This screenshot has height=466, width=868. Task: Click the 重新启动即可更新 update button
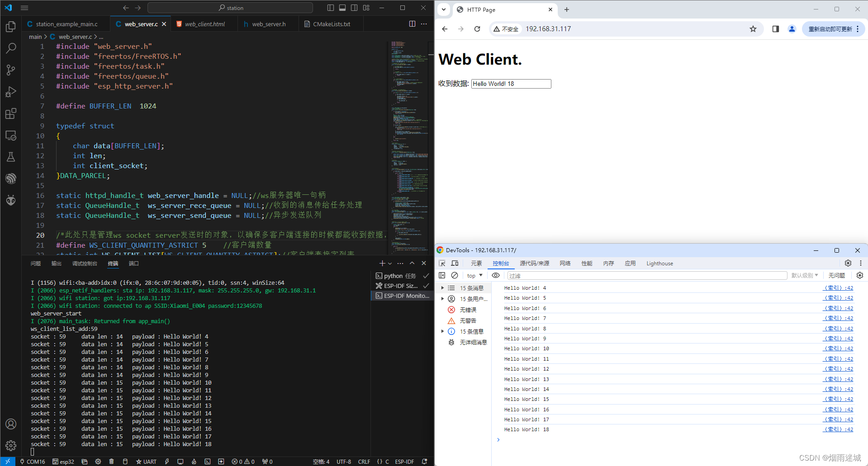pyautogui.click(x=833, y=29)
